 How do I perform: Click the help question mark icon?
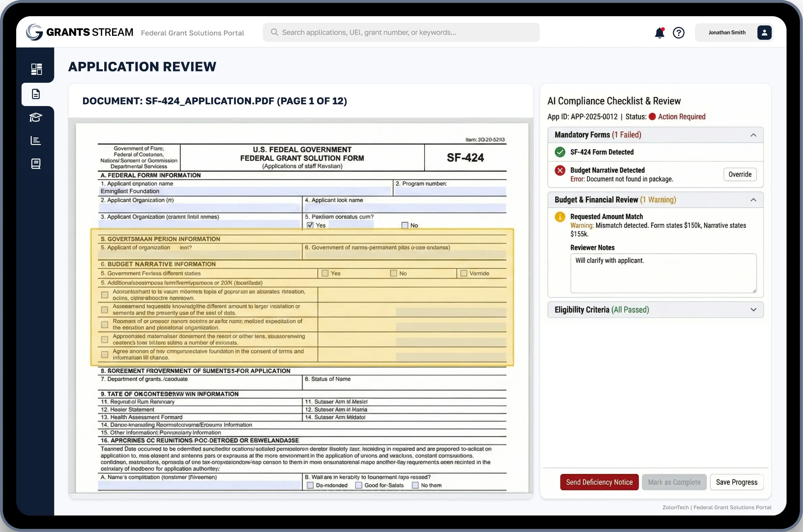[x=679, y=33]
